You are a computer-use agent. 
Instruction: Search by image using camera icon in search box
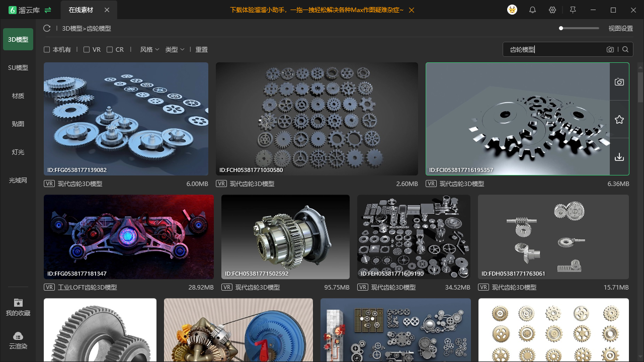[610, 49]
